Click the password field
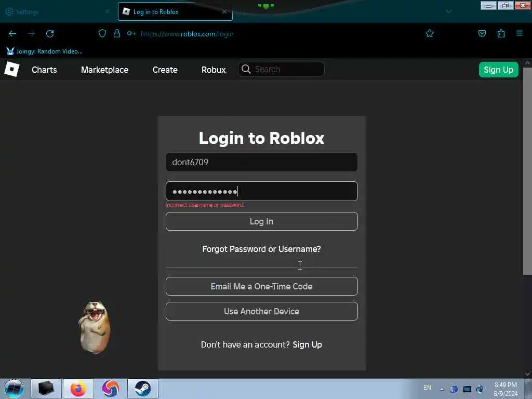 [262, 191]
